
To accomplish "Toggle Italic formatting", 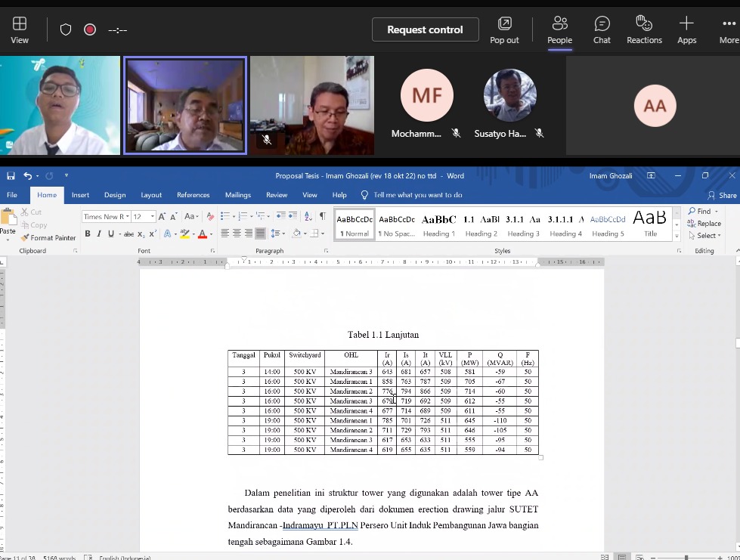I will 99,234.
